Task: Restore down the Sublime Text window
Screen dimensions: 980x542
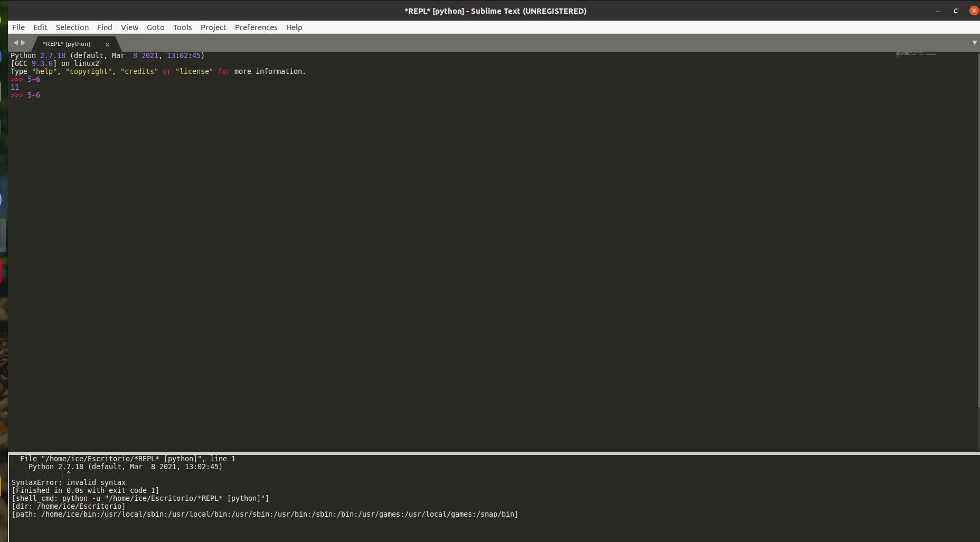Action: coord(956,11)
